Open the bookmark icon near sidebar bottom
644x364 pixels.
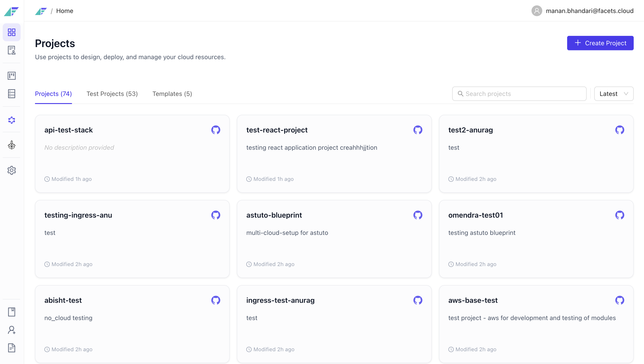tap(11, 312)
